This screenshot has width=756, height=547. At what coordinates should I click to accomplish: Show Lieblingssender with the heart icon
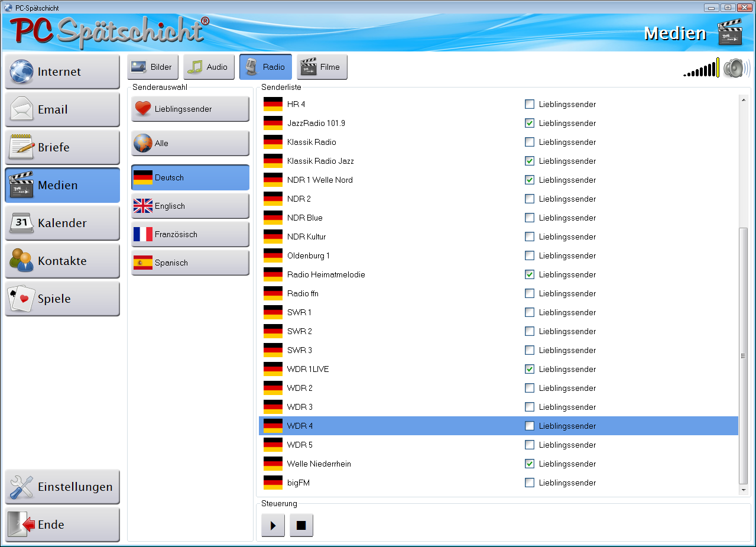tap(190, 109)
